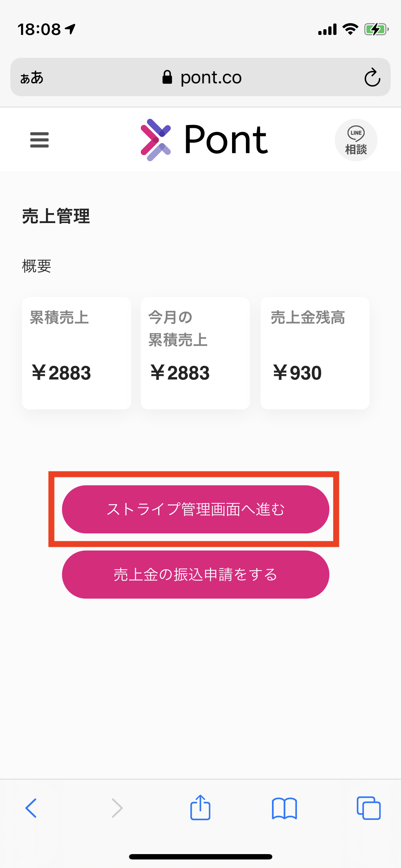
Task: Tap the clock time in status bar
Action: coord(39,29)
